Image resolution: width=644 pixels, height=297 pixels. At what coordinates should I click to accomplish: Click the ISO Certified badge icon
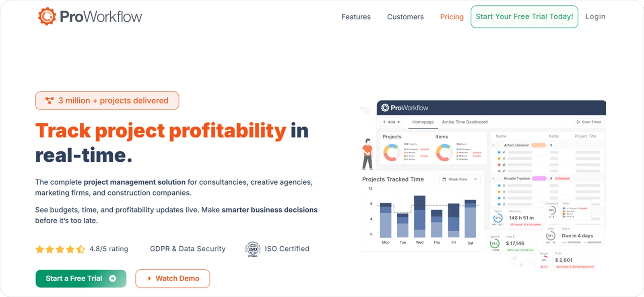(x=253, y=249)
